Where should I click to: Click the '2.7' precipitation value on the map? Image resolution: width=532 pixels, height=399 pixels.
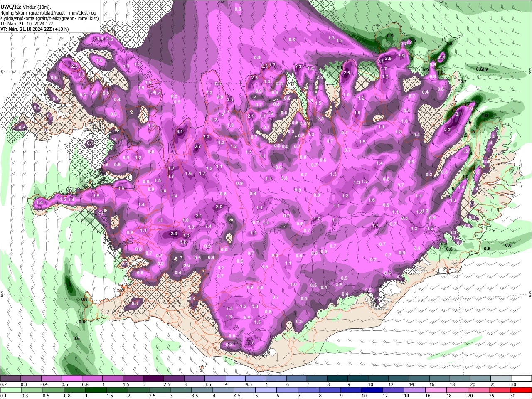click(197, 146)
